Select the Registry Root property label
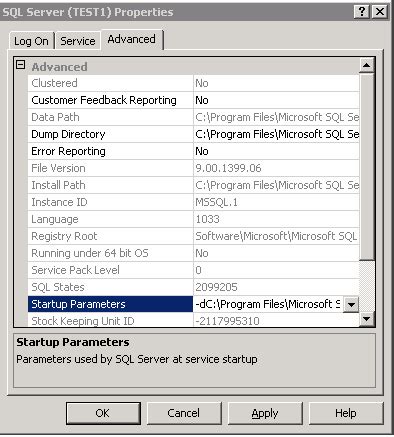Viewport: 394px width, 437px height. pos(110,236)
